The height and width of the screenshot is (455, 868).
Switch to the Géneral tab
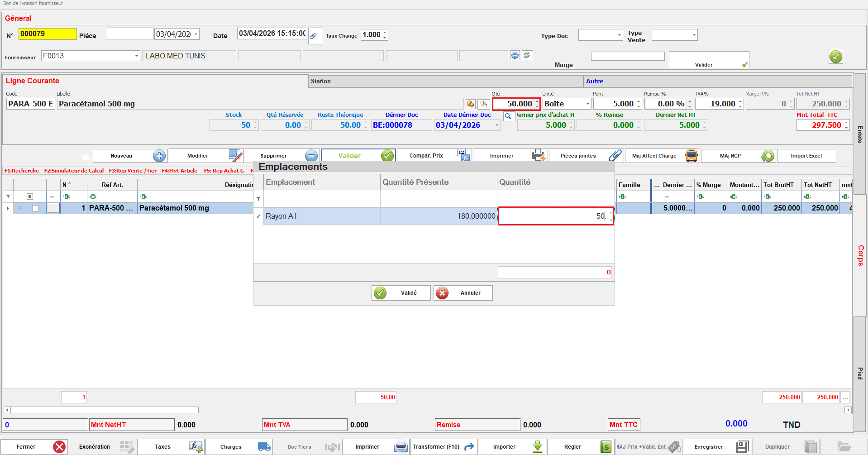coord(19,19)
